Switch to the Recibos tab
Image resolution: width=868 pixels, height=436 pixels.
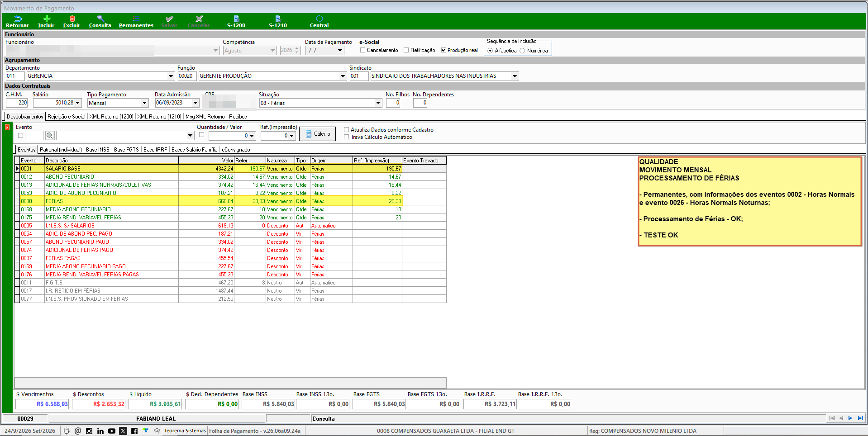(x=238, y=117)
